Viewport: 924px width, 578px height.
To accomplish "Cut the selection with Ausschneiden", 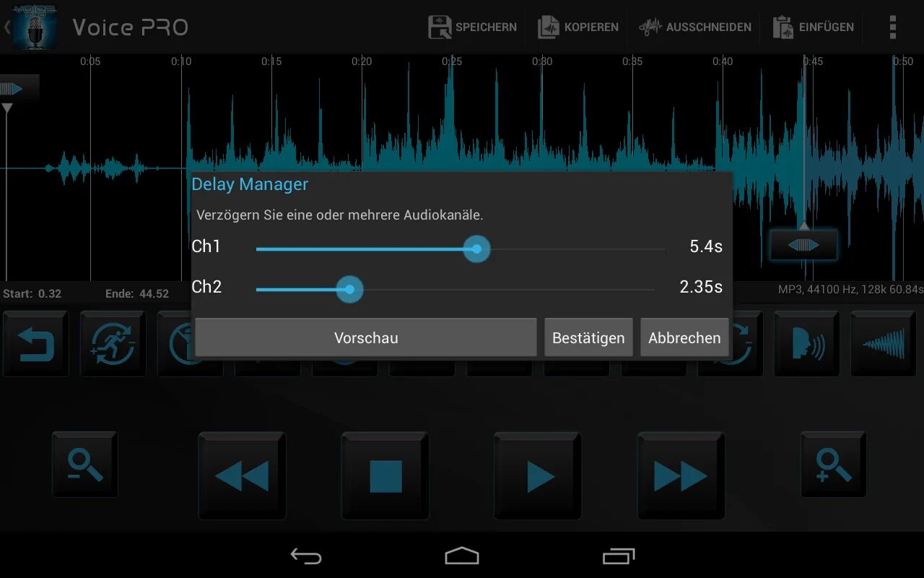I will click(x=696, y=27).
